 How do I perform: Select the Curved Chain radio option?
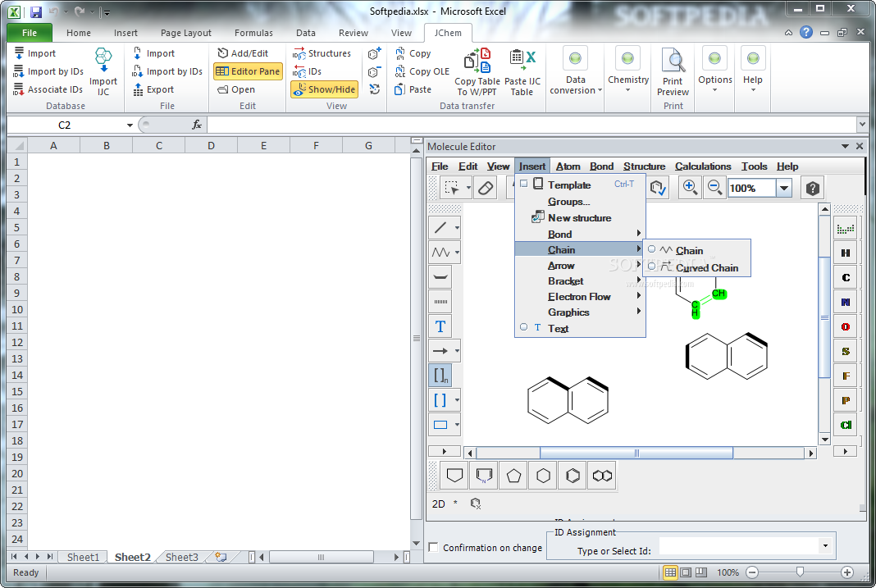click(x=651, y=267)
